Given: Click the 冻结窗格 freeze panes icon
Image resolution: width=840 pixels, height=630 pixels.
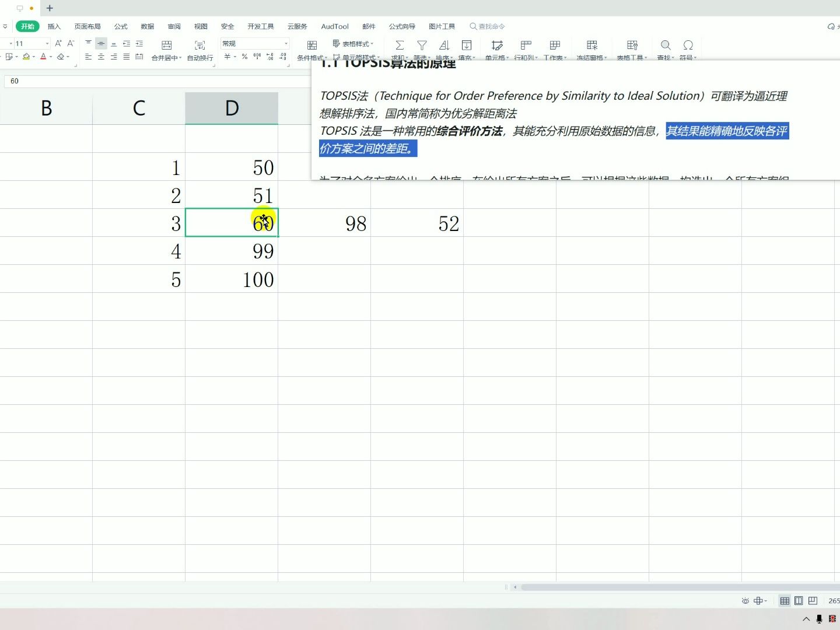Looking at the screenshot, I should tap(592, 45).
